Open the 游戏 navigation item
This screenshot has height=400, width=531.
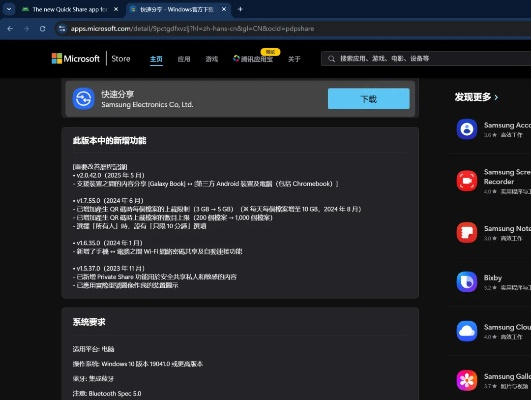(212, 59)
